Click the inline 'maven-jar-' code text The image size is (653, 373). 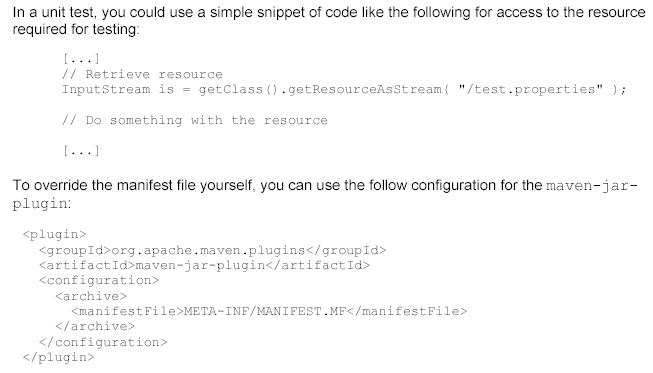(x=592, y=185)
